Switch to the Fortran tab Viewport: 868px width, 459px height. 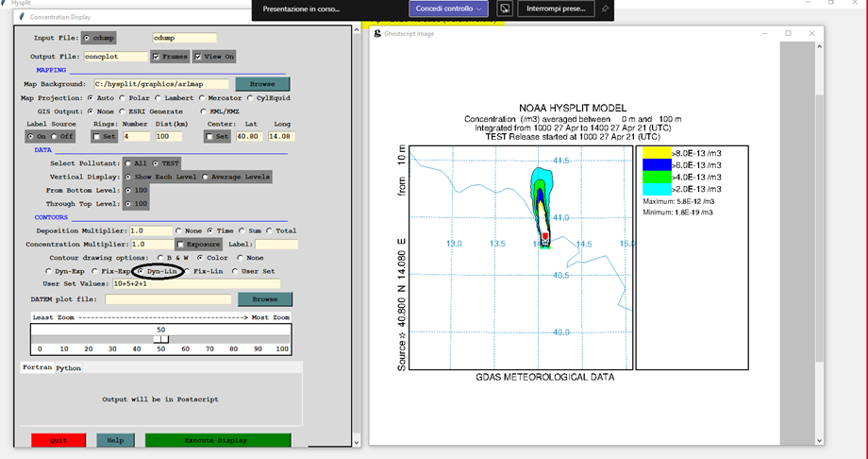pos(37,367)
